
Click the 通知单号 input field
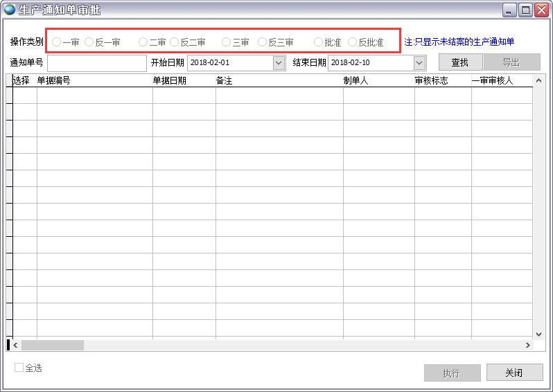point(96,63)
